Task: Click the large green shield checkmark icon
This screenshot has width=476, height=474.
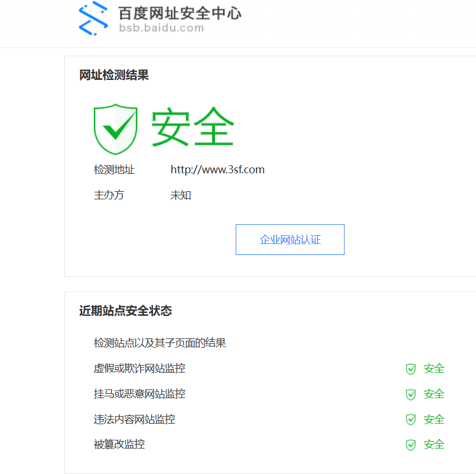Action: click(115, 129)
